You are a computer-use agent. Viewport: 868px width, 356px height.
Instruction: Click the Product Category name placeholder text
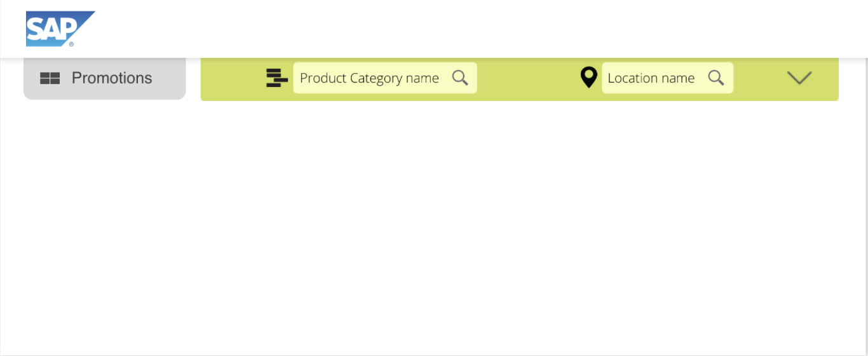(x=369, y=78)
